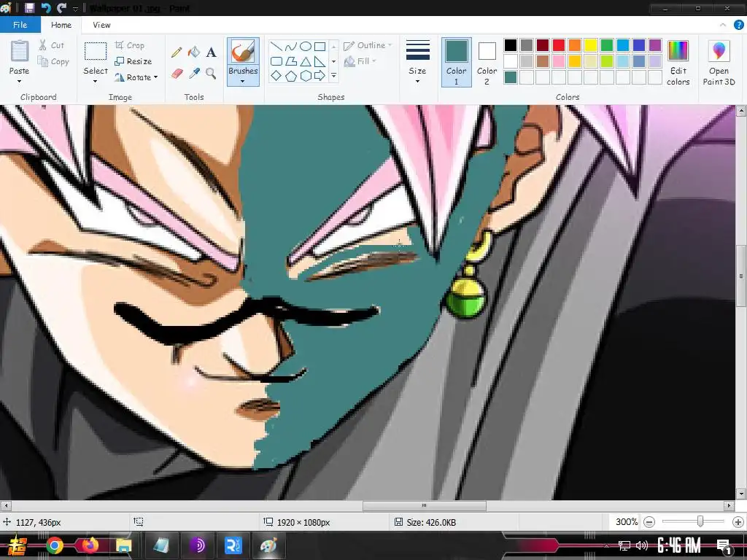
Task: Click the Save icon in title bar
Action: click(x=29, y=8)
